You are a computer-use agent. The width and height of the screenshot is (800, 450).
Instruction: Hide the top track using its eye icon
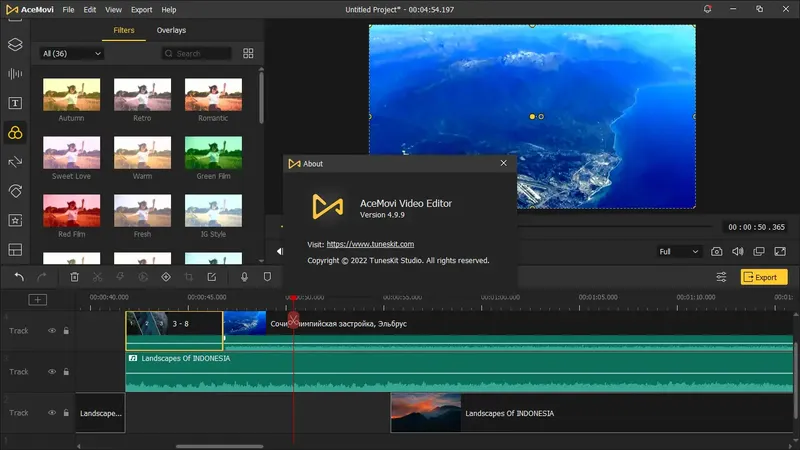[x=52, y=330]
